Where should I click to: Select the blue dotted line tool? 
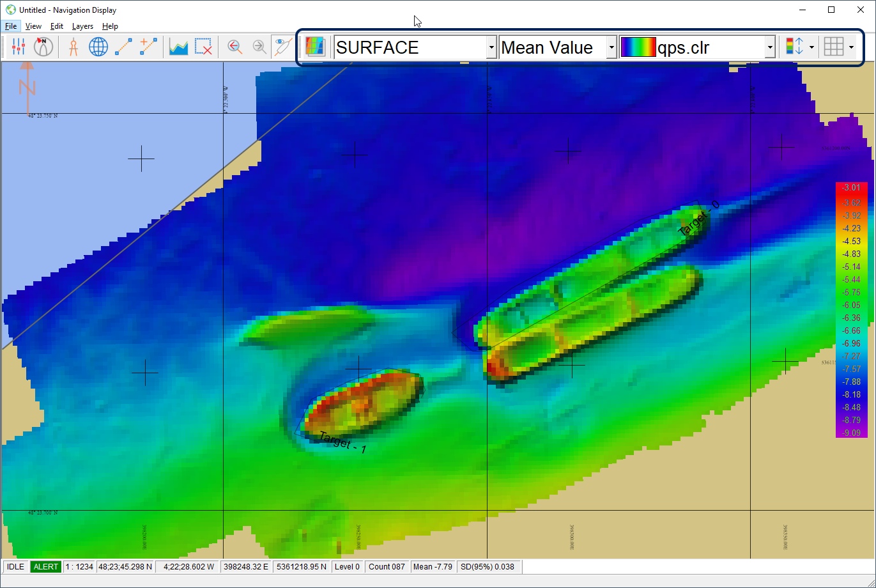(123, 47)
